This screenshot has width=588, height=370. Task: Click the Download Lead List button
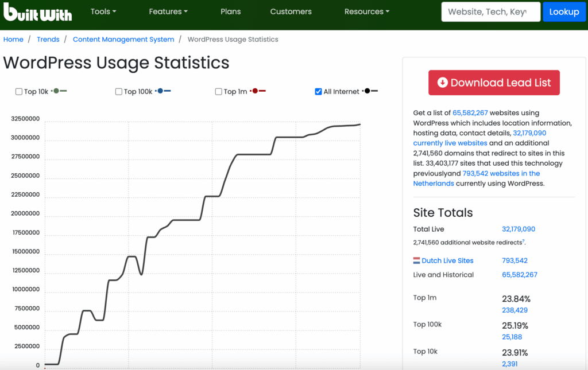click(494, 83)
